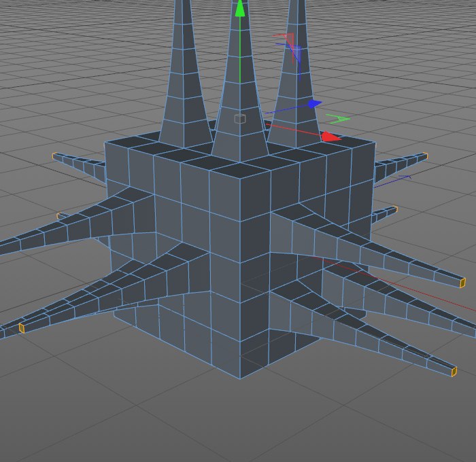The height and width of the screenshot is (462, 476).
Task: Select the orange tip polygon of the front-left spike
Action: 22,328
